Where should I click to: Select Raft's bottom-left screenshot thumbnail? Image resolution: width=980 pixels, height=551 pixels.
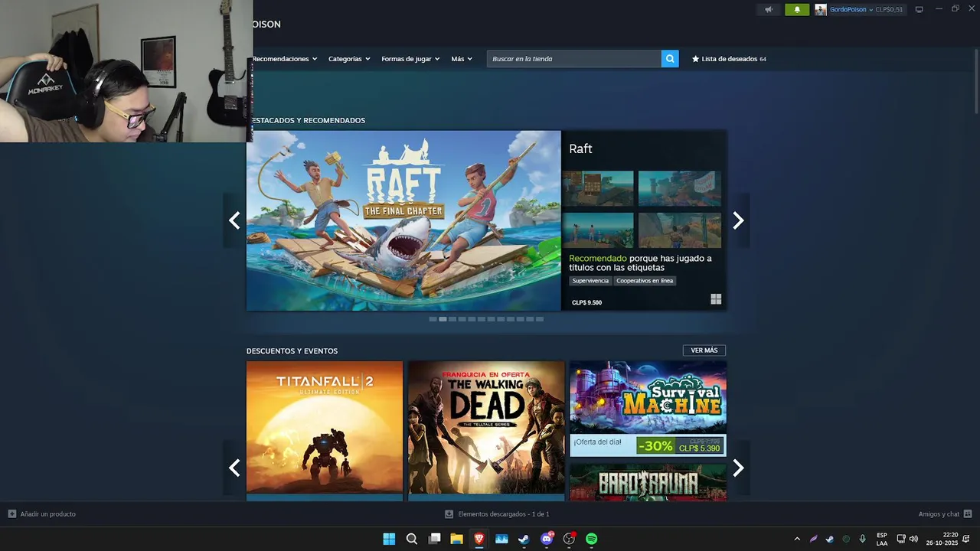click(x=598, y=230)
